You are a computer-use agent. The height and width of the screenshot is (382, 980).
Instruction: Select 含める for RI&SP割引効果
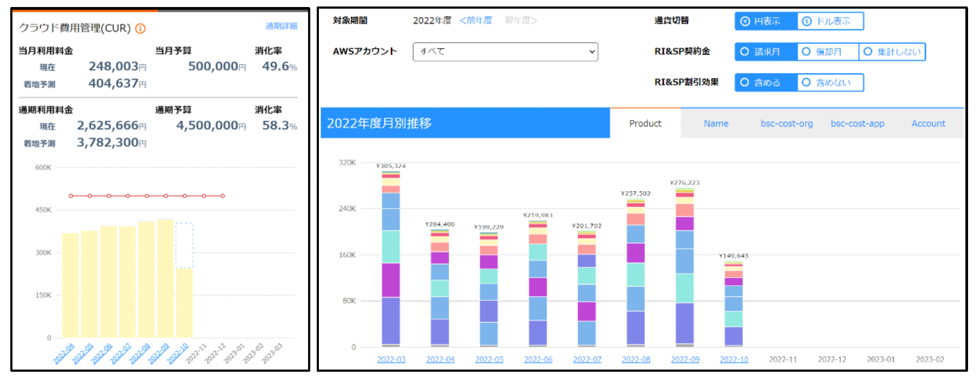766,82
